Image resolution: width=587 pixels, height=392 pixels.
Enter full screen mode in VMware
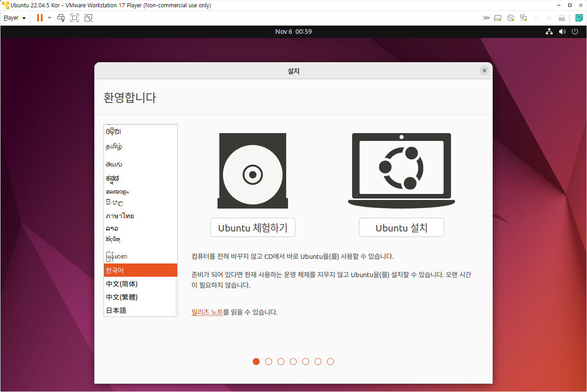click(x=75, y=18)
